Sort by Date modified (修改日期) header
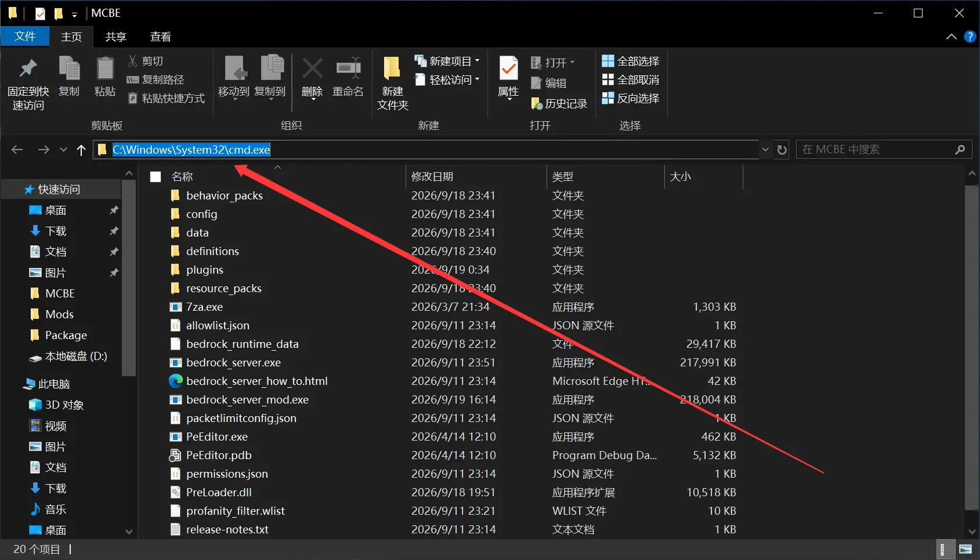 pyautogui.click(x=432, y=177)
